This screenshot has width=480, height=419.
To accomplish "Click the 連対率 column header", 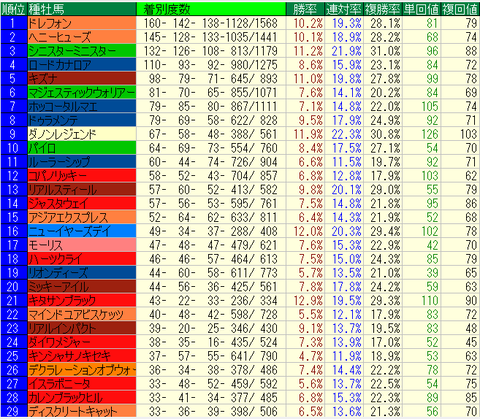I will [344, 9].
